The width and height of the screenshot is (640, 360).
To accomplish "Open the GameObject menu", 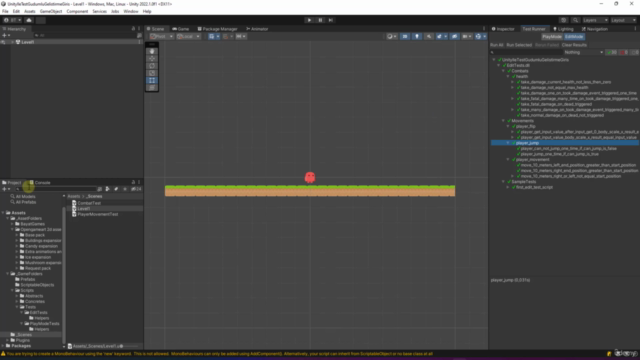I will coord(51,11).
